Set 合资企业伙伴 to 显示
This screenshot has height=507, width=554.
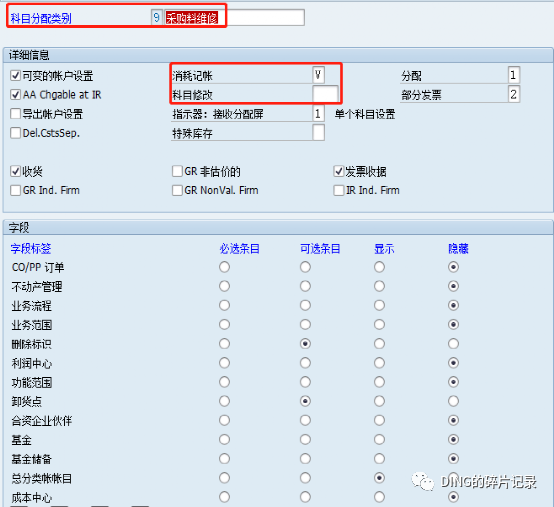(379, 420)
